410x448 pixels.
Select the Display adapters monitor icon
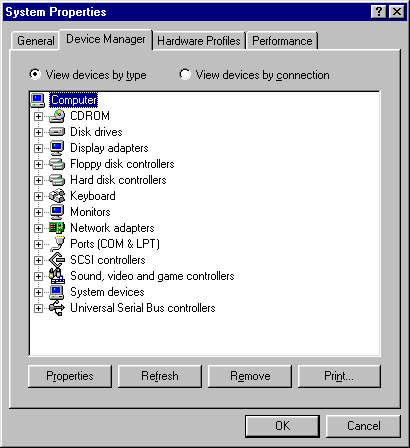(x=57, y=148)
